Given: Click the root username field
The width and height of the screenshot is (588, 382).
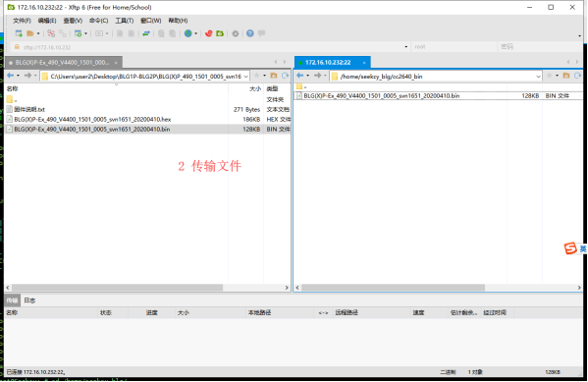Looking at the screenshot, I should pyautogui.click(x=454, y=47).
